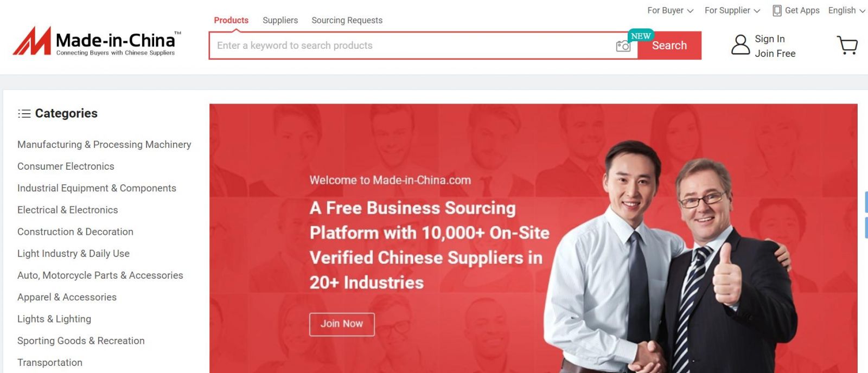This screenshot has width=868, height=373.
Task: Expand the For Supplier dropdown
Action: (732, 10)
